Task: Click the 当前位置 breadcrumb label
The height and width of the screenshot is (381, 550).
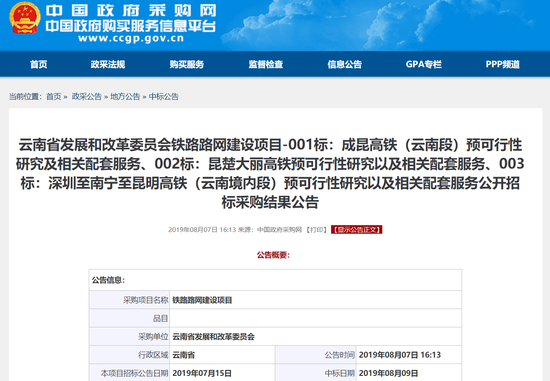Action: pyautogui.click(x=25, y=96)
